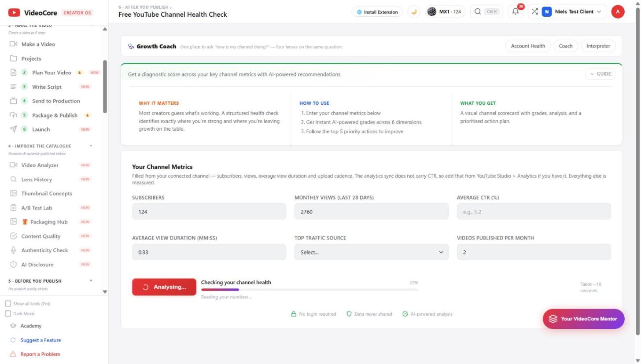Switch to the Interpreter tab
Viewport: 641px width, 364px height.
click(598, 46)
